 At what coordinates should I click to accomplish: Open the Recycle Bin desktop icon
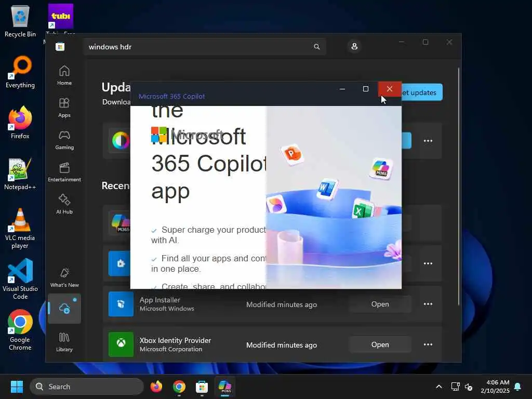20,21
